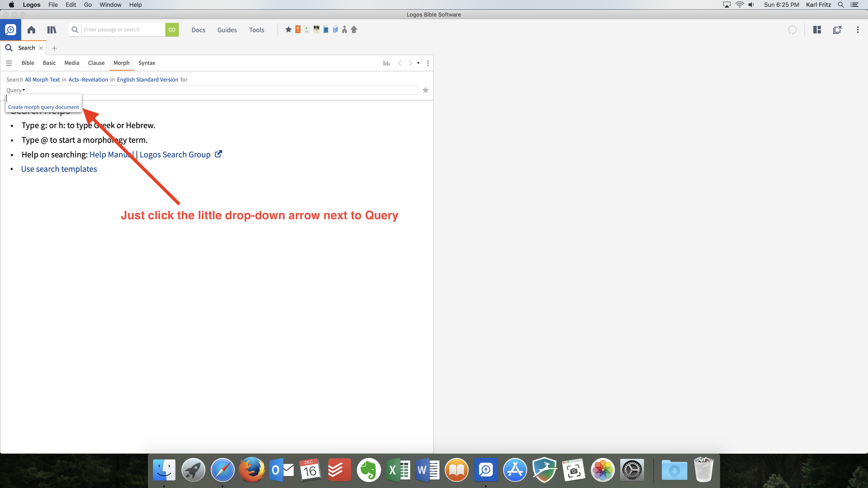The height and width of the screenshot is (488, 868).
Task: Open the search panel hamburger menu
Action: click(x=9, y=63)
